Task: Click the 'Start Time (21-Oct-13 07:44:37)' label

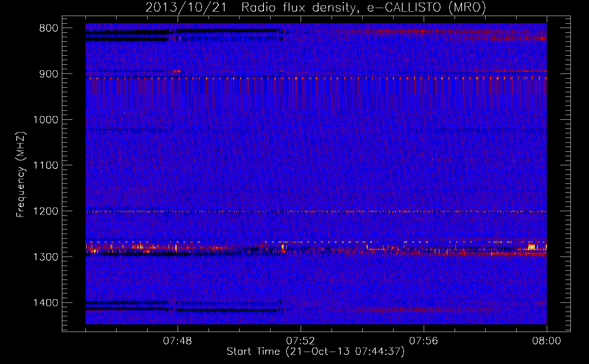Action: click(x=316, y=352)
